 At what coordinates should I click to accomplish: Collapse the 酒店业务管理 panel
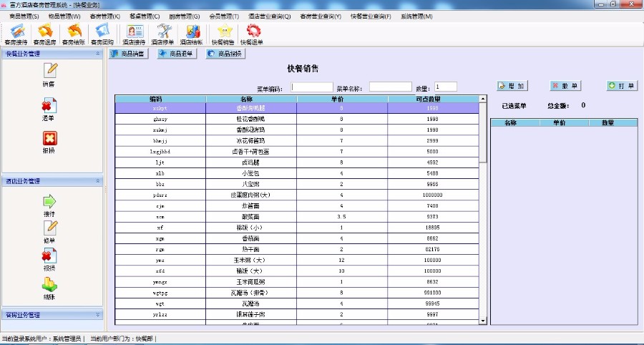98,181
